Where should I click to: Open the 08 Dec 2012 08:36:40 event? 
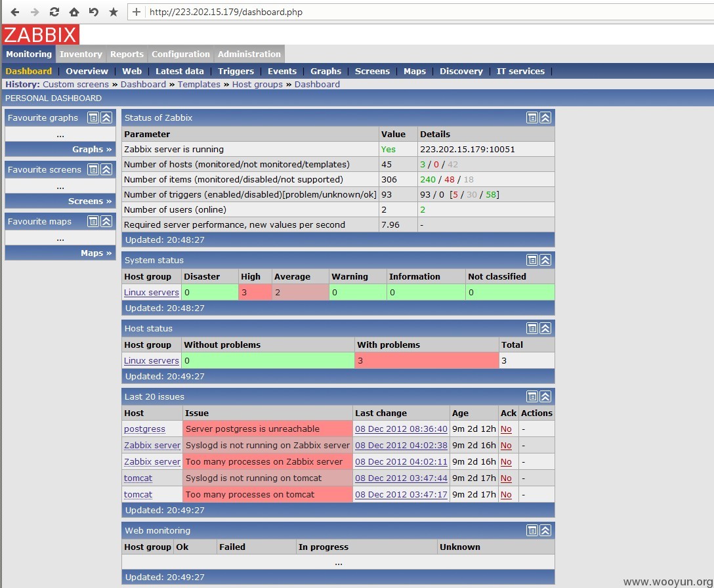[401, 429]
